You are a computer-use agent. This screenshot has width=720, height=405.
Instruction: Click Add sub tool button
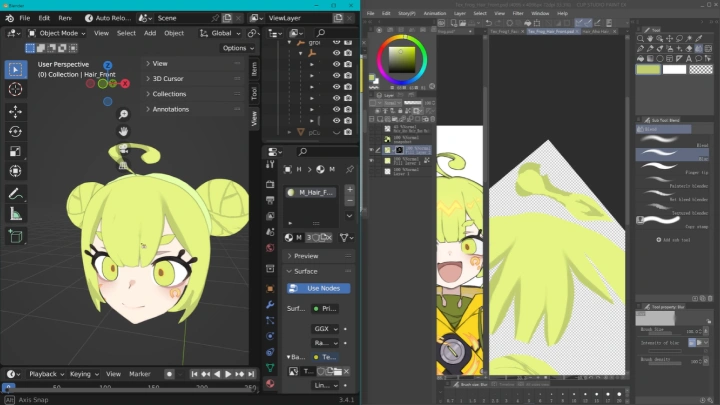coord(673,240)
